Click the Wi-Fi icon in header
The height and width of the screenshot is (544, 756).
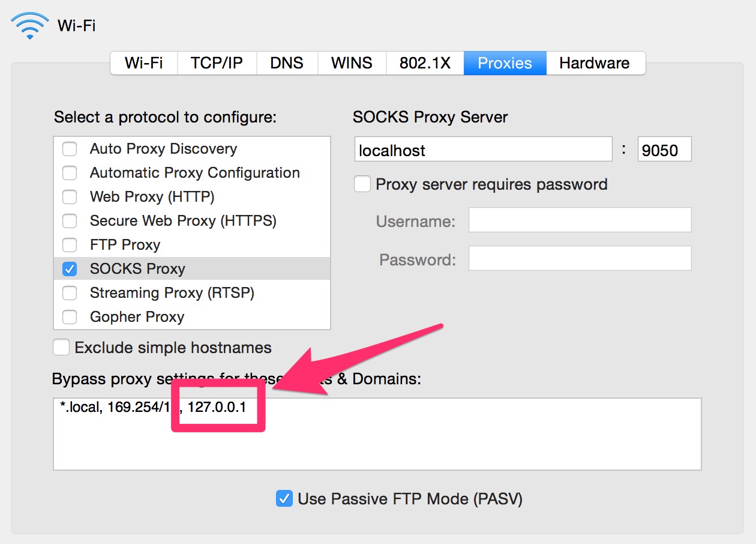tap(29, 26)
